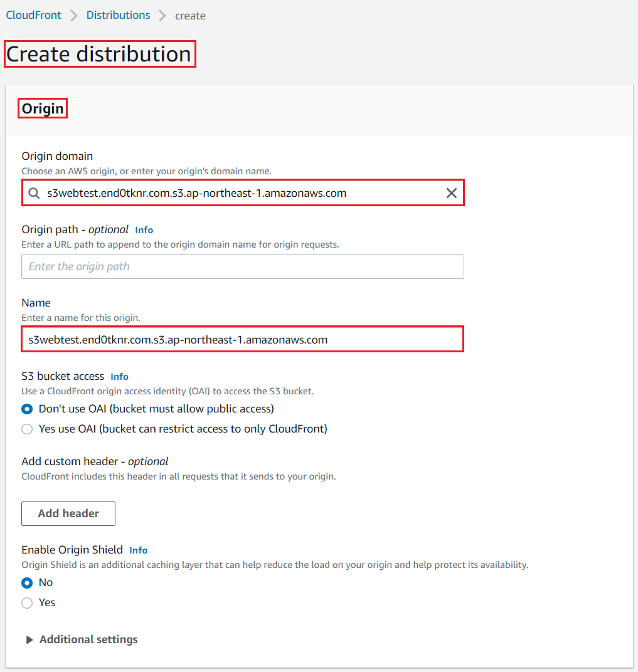Open Info link next to Origin path
Viewport: 638px width, 672px height.
[x=144, y=230]
